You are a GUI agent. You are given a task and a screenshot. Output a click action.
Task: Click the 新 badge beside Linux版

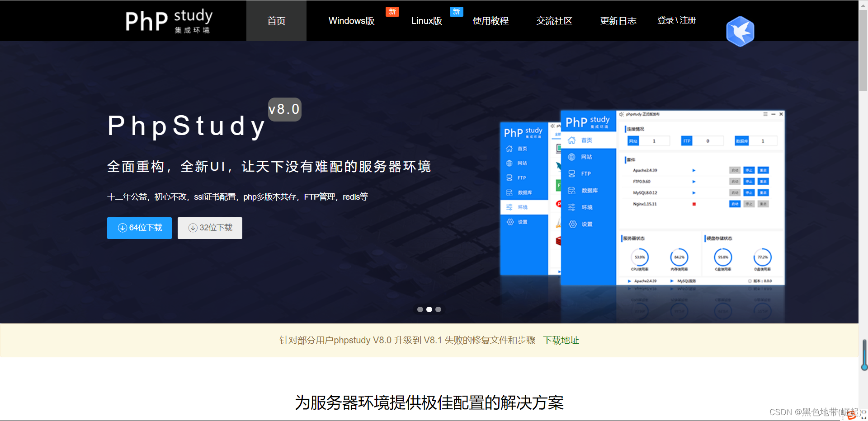coord(457,12)
